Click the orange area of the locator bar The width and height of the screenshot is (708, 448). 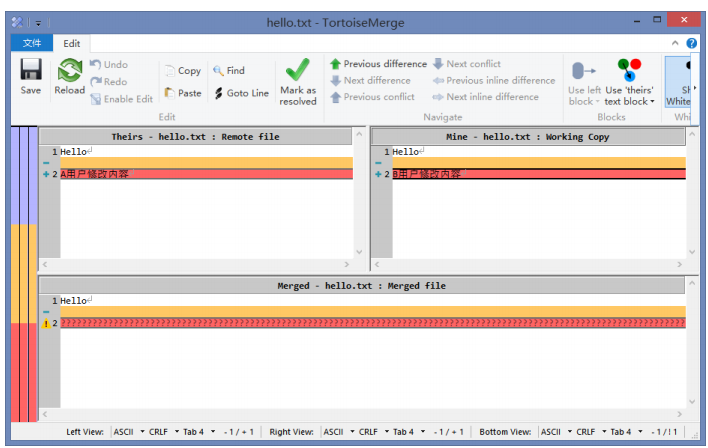(24, 274)
